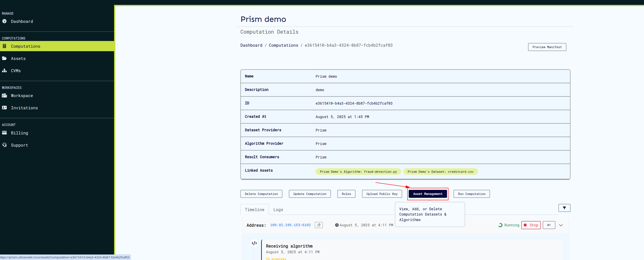Click the Dashboard gauge icon in sidebar

click(x=4, y=21)
